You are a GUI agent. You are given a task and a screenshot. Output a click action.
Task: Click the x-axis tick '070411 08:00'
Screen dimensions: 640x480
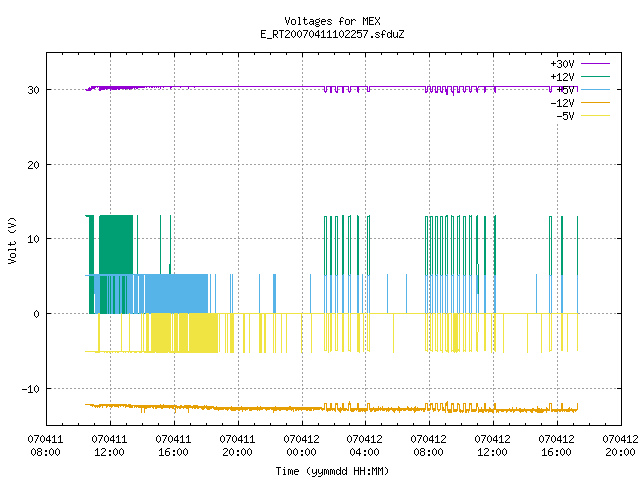pos(45,446)
